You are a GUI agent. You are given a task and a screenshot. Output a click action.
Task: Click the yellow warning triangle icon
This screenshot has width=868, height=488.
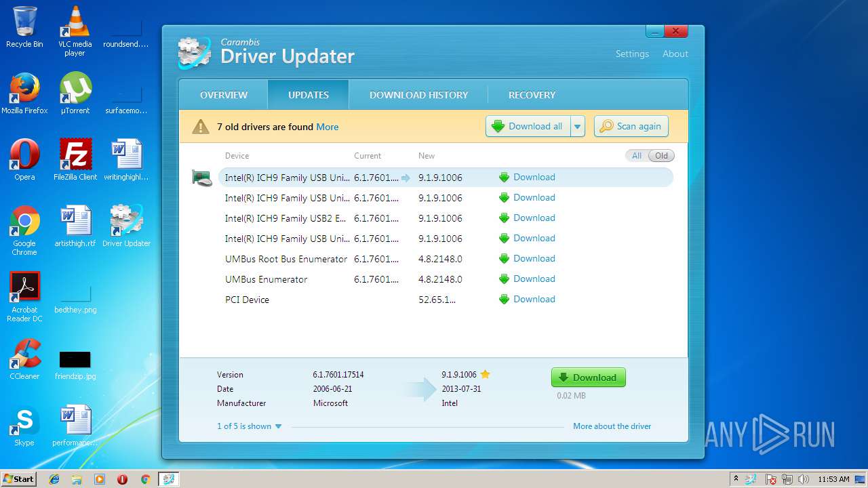pyautogui.click(x=201, y=127)
